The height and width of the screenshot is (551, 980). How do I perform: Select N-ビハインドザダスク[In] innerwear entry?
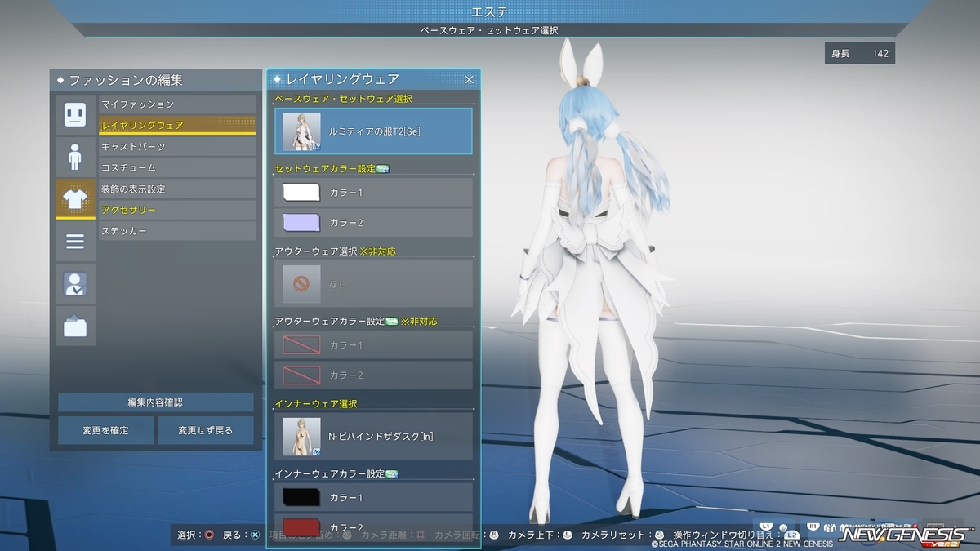click(373, 436)
